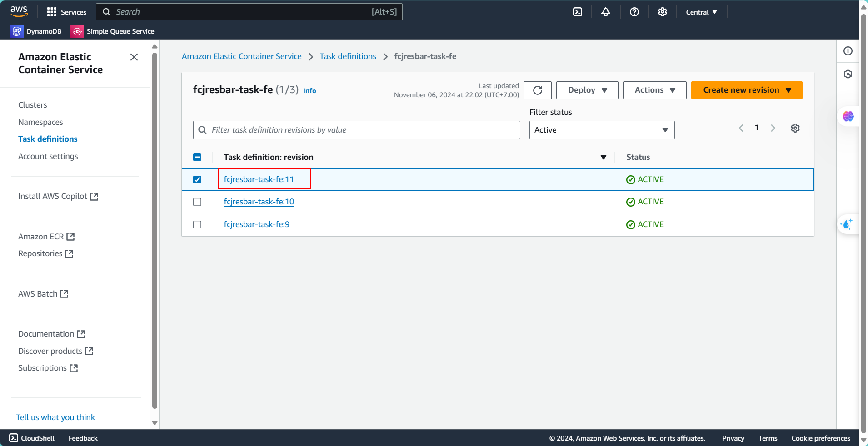This screenshot has height=446, width=868.
Task: Open the notifications bell
Action: 606,12
